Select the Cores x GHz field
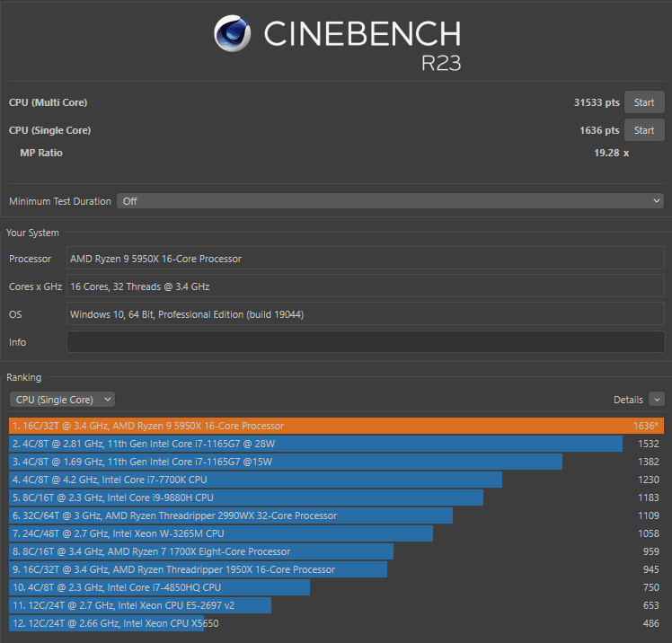Screen dimensions: 672x643 pos(366,286)
